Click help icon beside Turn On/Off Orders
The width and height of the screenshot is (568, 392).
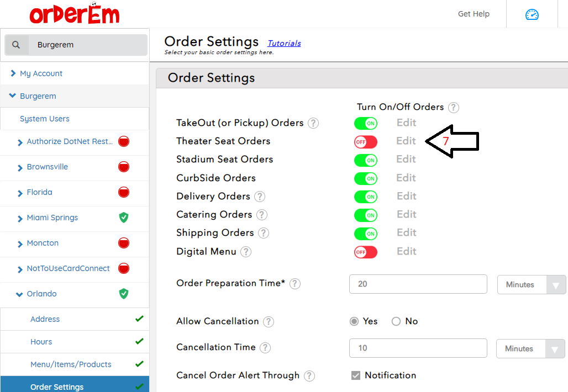(x=454, y=107)
